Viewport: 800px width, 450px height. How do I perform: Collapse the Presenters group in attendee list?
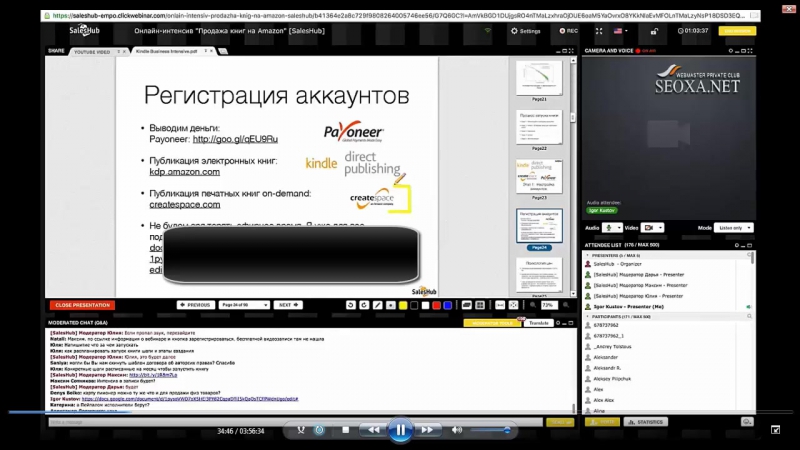click(x=587, y=255)
